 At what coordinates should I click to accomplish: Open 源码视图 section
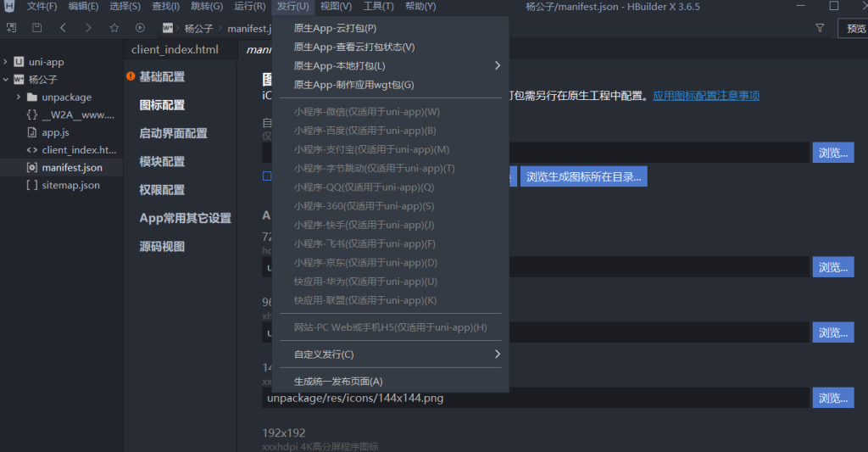162,246
